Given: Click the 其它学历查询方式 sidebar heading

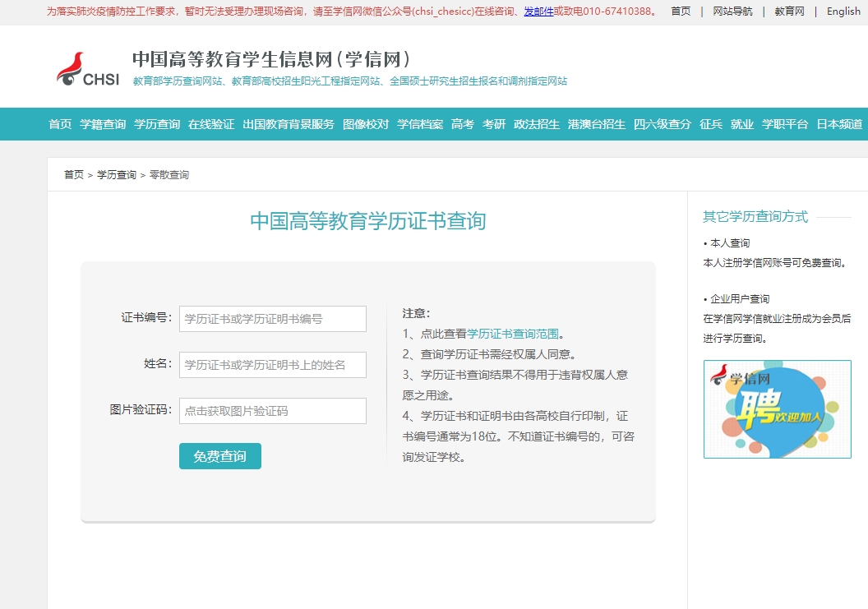Looking at the screenshot, I should pyautogui.click(x=755, y=216).
